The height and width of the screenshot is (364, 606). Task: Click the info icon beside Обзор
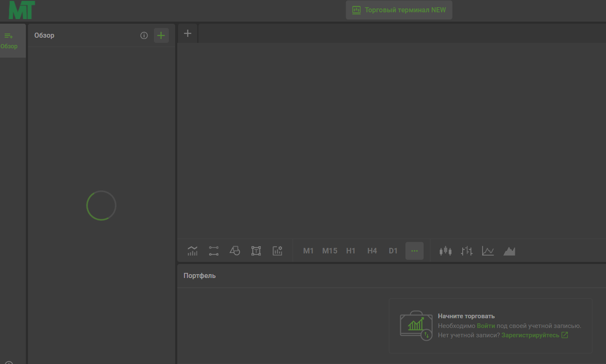pyautogui.click(x=144, y=36)
